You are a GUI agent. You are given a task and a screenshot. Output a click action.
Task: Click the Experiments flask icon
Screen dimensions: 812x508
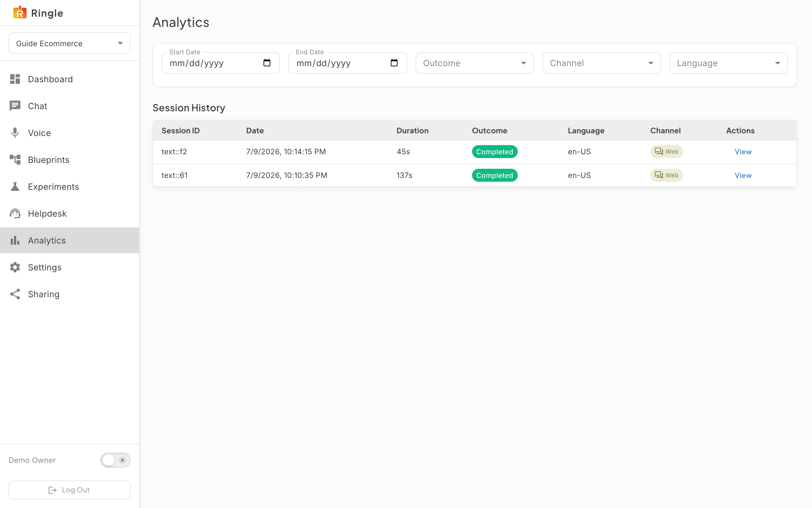15,187
